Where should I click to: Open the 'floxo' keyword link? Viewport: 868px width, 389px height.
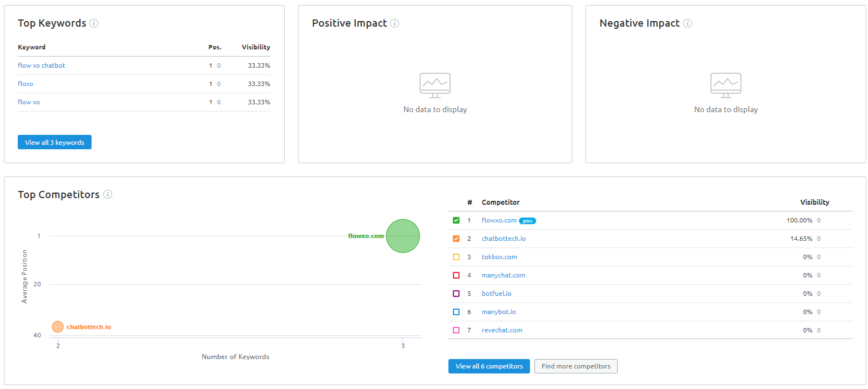(26, 84)
